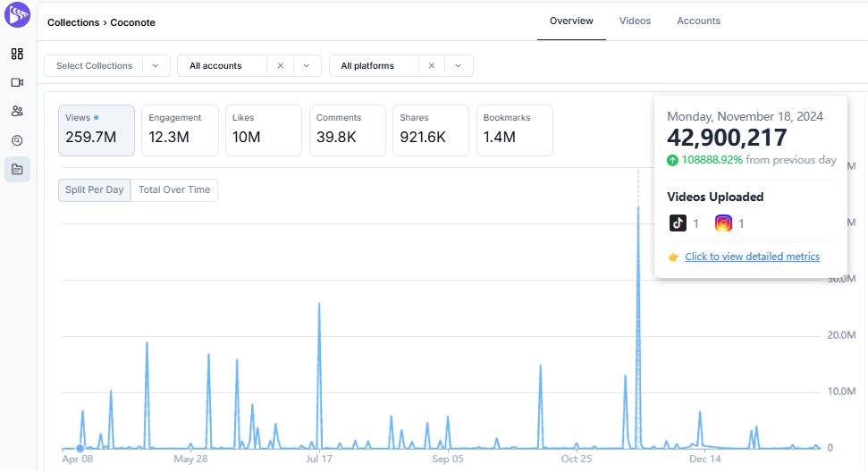Select the Engagement metric card
868x471 pixels.
coord(180,130)
